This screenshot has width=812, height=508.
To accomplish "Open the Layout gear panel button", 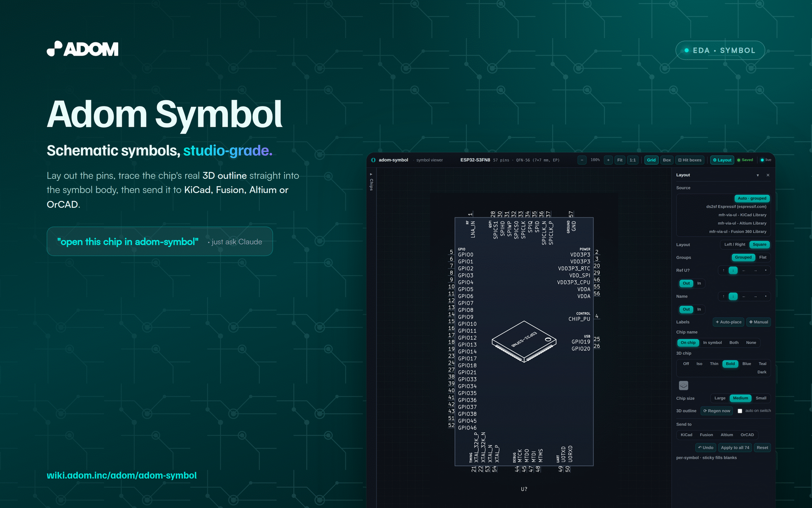I will pyautogui.click(x=722, y=160).
